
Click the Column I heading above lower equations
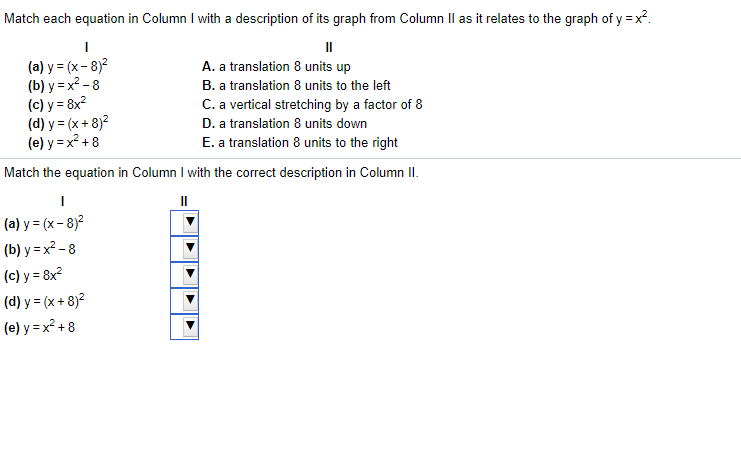click(x=62, y=201)
